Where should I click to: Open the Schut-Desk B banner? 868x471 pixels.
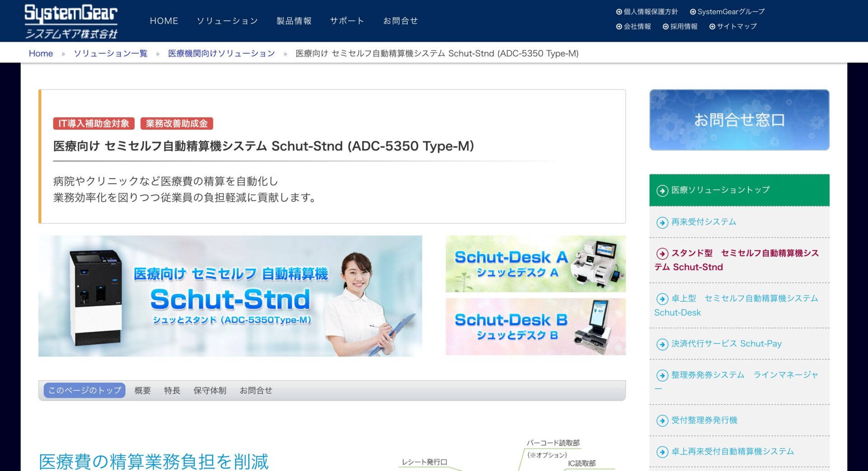pyautogui.click(x=536, y=327)
